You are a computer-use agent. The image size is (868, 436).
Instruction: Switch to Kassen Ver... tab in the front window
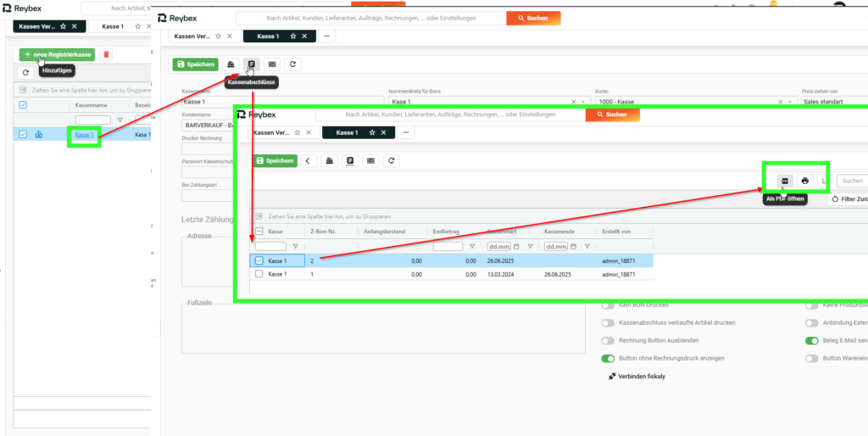[272, 133]
